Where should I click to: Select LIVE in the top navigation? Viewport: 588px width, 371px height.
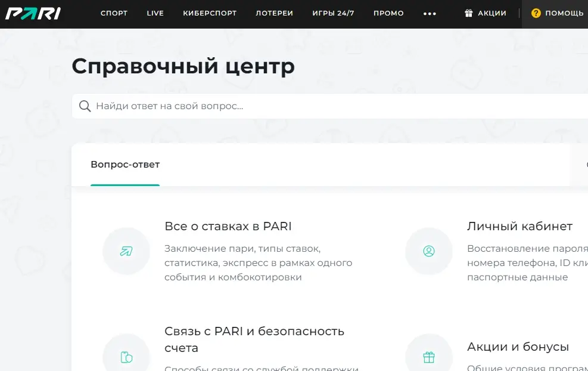[155, 13]
